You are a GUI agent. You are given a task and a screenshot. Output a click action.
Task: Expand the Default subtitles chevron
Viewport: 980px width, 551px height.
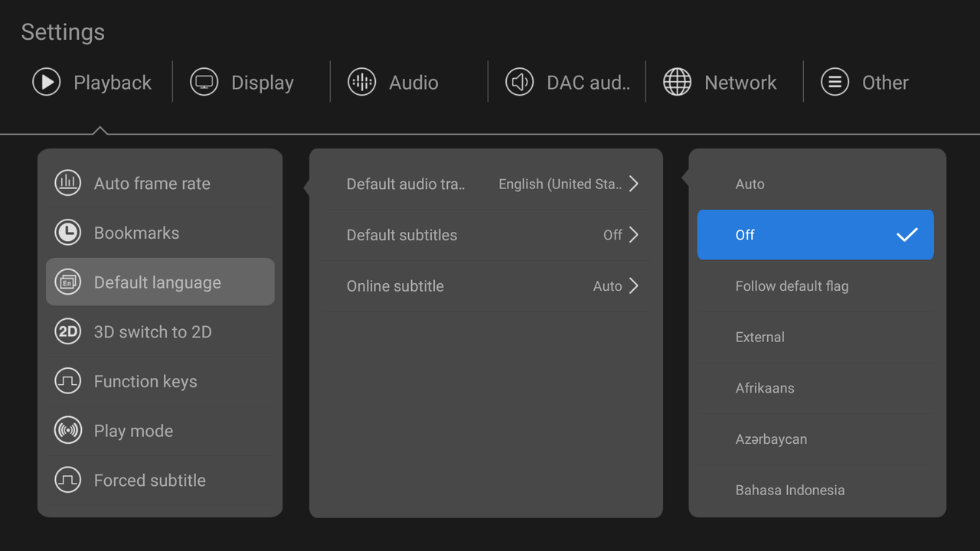[x=634, y=235]
